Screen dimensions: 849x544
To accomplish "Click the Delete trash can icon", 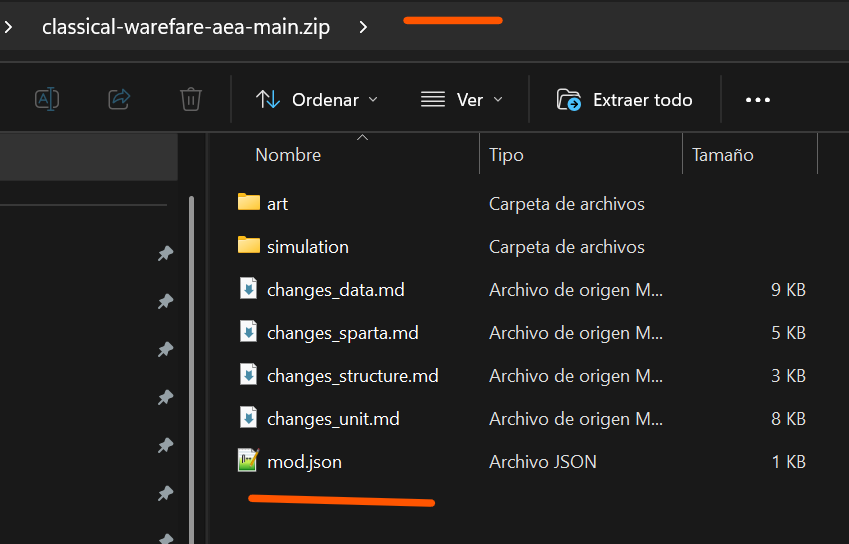I will pos(191,99).
